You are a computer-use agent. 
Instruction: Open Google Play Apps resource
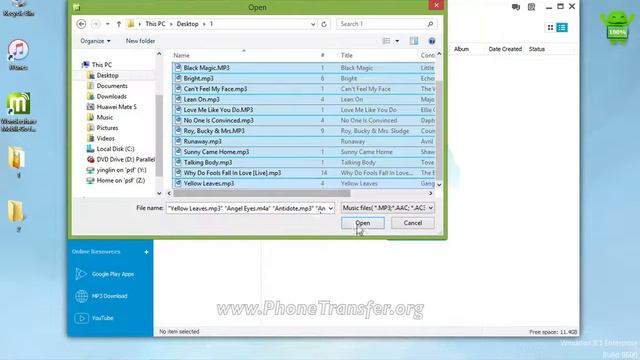104,274
